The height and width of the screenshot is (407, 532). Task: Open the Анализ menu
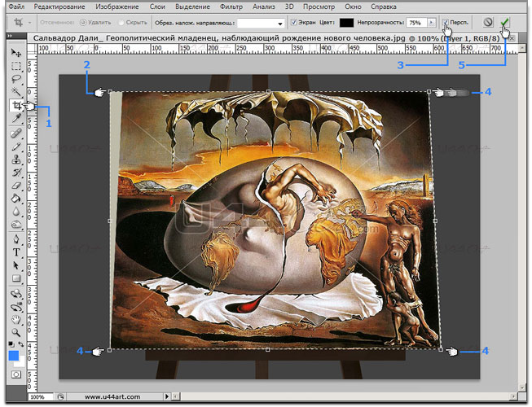[x=264, y=7]
